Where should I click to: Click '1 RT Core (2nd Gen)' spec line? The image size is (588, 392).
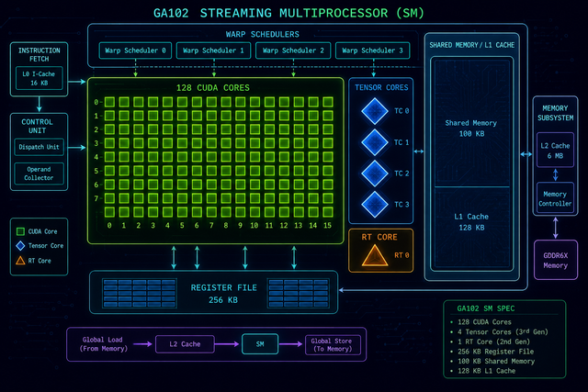pyautogui.click(x=493, y=342)
